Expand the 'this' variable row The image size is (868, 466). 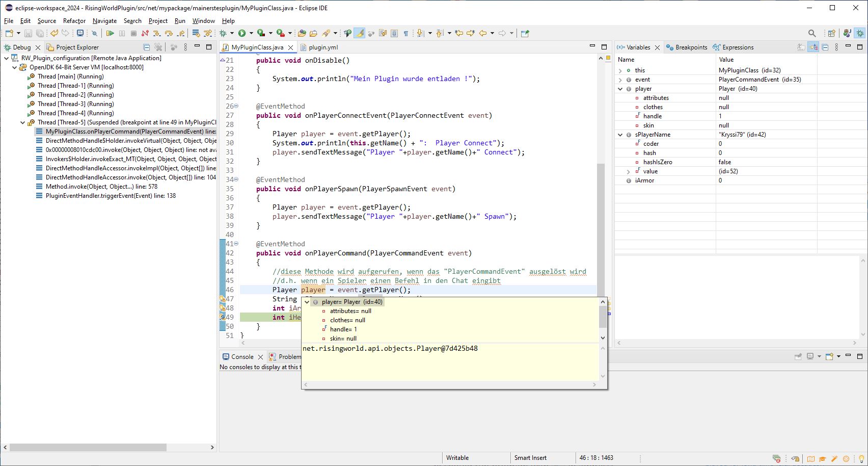pyautogui.click(x=620, y=70)
